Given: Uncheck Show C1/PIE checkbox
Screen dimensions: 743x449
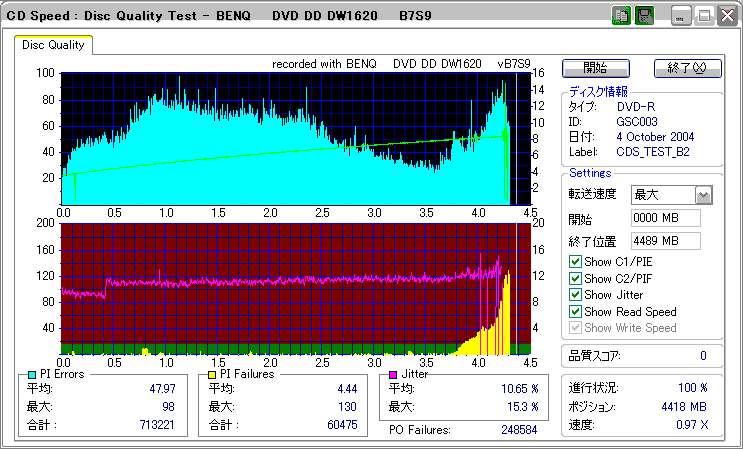Looking at the screenshot, I should 575,262.
